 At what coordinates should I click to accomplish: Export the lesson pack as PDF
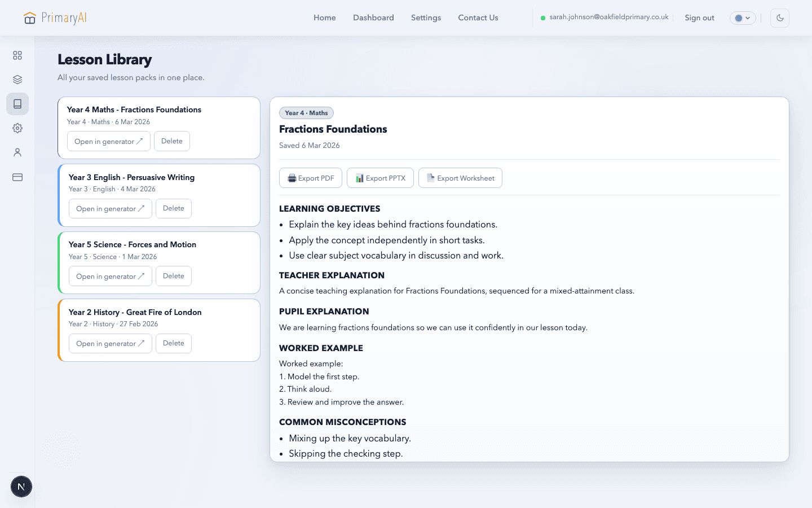pyautogui.click(x=311, y=178)
